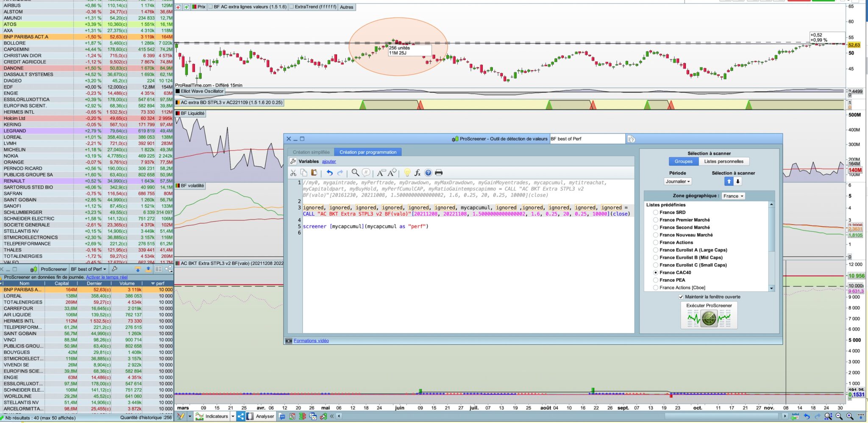
Task: Zoom out the chart horizontally
Action: pyautogui.click(x=839, y=417)
